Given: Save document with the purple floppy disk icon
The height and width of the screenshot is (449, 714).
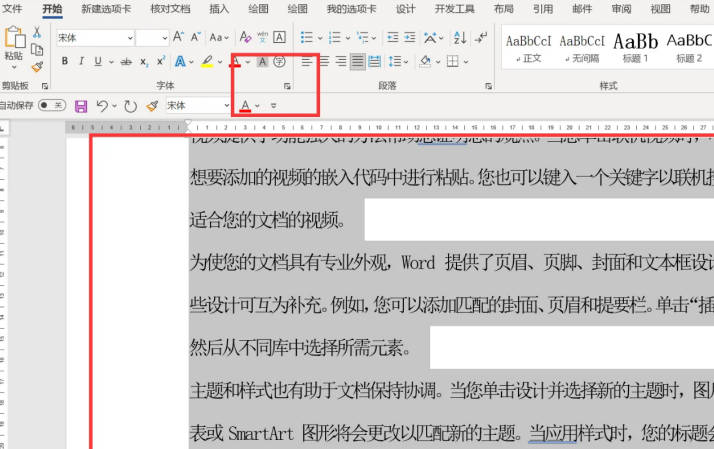Looking at the screenshot, I should coord(81,106).
